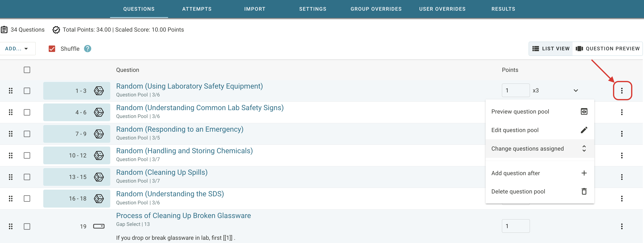Viewport: 644px width, 243px height.
Task: Click points input field for question 19
Action: pos(515,226)
